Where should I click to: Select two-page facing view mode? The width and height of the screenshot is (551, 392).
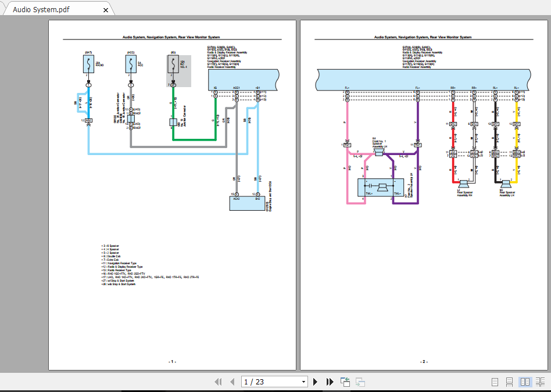click(524, 382)
